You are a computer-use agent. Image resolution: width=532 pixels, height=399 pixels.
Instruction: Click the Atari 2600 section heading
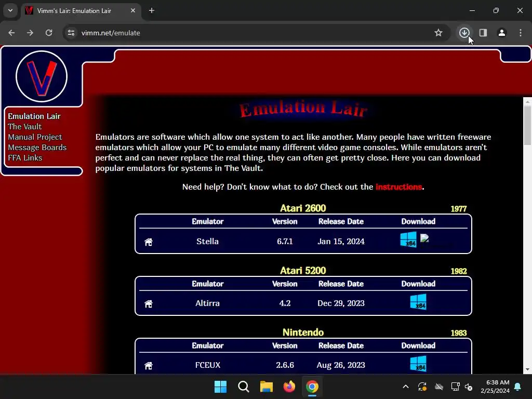pos(303,208)
